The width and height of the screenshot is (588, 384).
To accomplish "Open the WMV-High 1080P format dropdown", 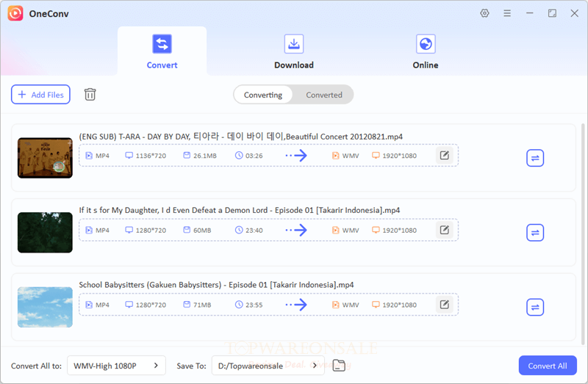I will click(x=116, y=365).
